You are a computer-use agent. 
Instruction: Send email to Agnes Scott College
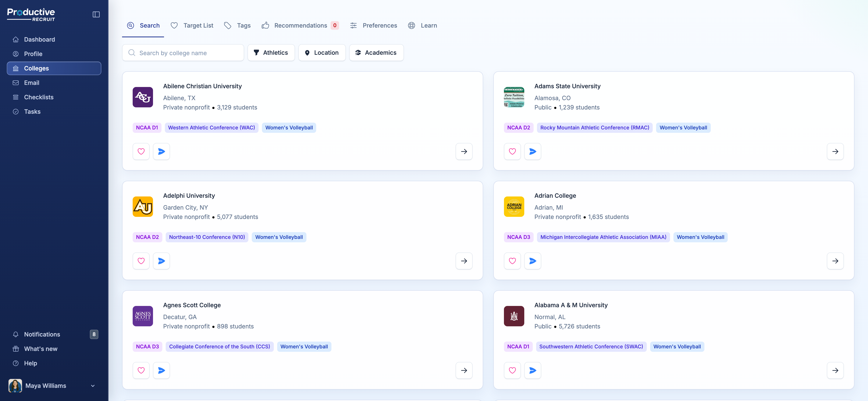point(161,370)
